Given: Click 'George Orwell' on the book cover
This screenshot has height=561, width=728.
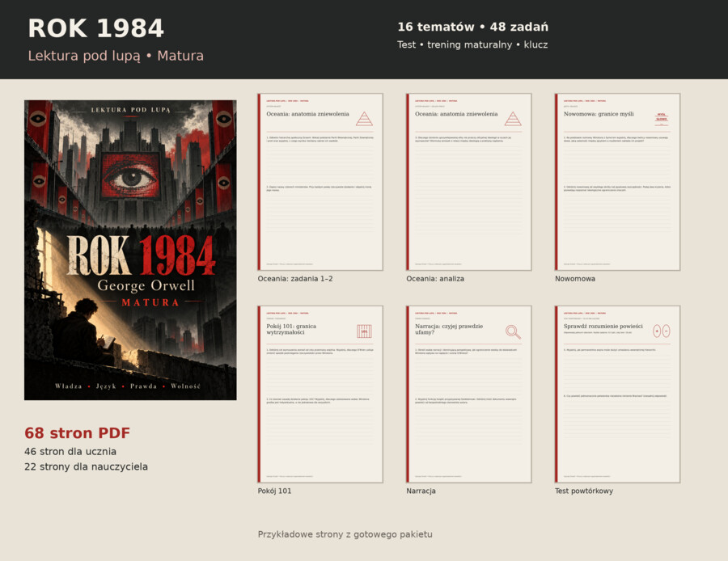Looking at the screenshot, I should click(x=146, y=285).
